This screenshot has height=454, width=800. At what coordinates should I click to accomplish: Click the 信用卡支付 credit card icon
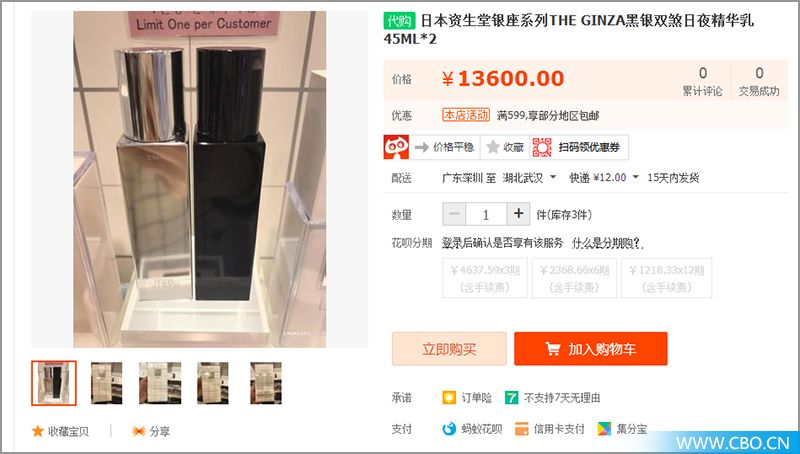(521, 429)
